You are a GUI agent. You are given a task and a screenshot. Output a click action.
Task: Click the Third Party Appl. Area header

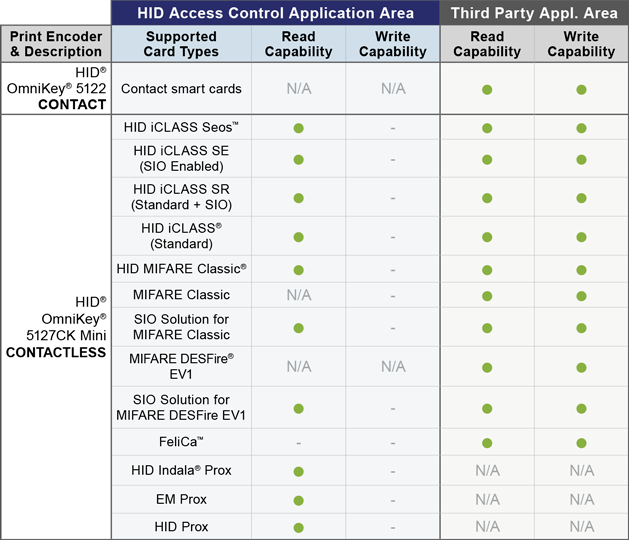534,13
